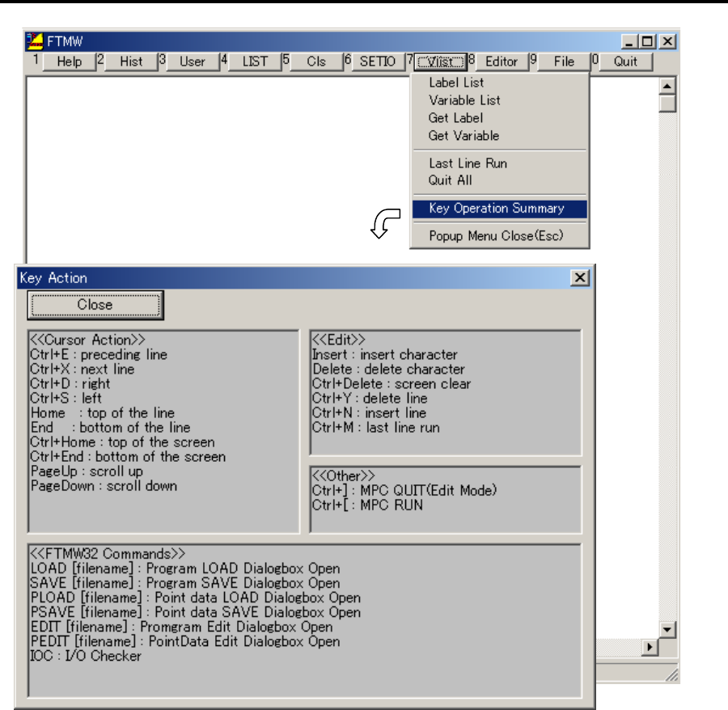Click 'PSAVE [filename]' command line
This screenshot has height=710, width=728.
pyautogui.click(x=196, y=612)
